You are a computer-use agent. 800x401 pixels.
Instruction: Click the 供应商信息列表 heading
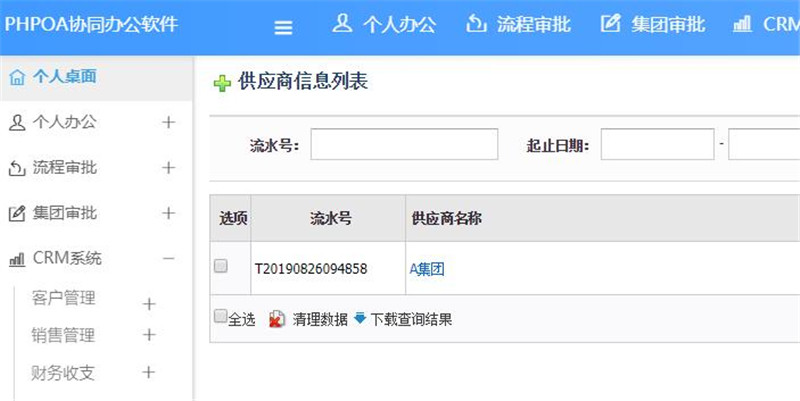(x=303, y=82)
